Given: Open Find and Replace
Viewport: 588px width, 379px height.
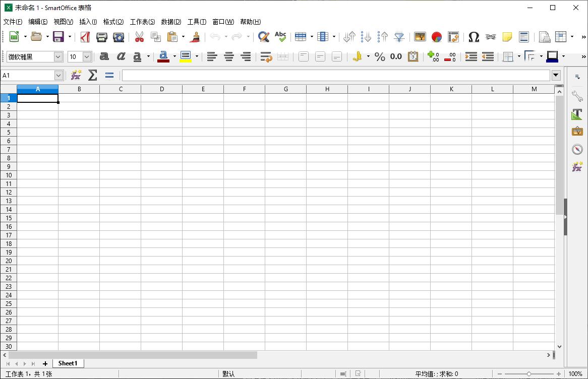Looking at the screenshot, I should click(264, 37).
